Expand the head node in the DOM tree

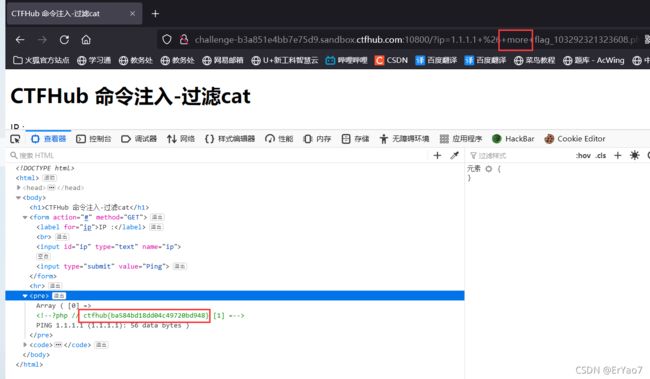click(18, 188)
